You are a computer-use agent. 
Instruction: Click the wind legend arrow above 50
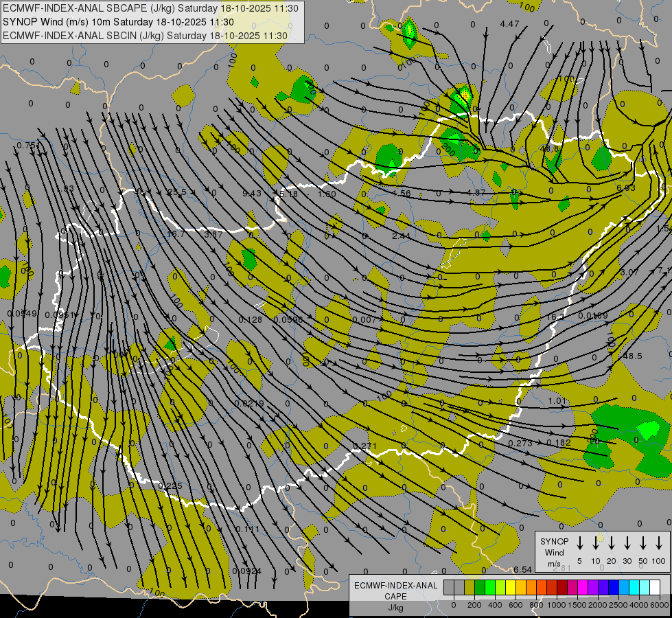[x=643, y=543]
